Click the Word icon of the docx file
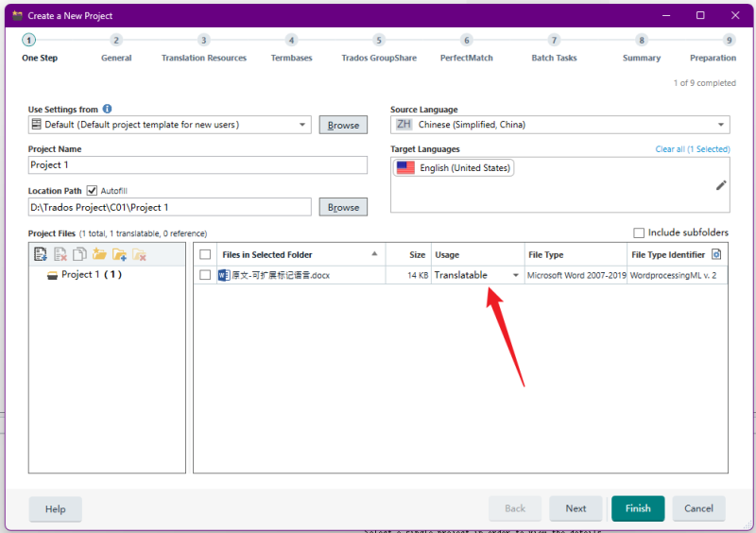This screenshot has width=756, height=533. [x=224, y=275]
